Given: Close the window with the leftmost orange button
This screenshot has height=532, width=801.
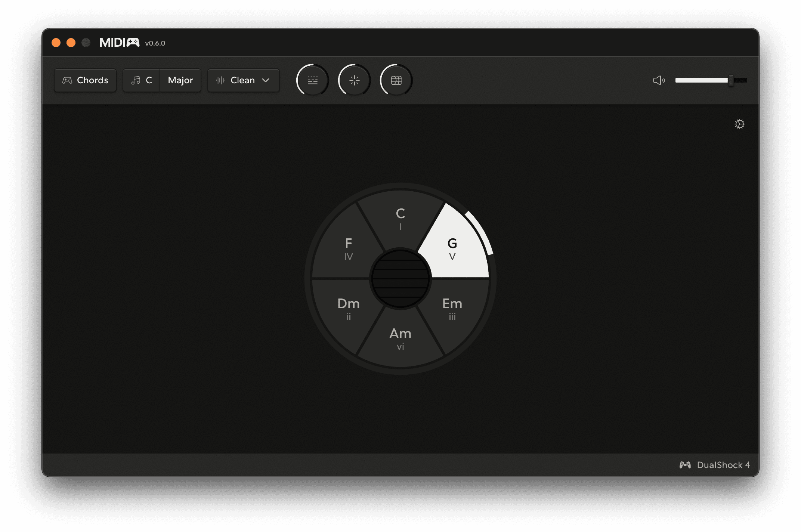Looking at the screenshot, I should 56,43.
